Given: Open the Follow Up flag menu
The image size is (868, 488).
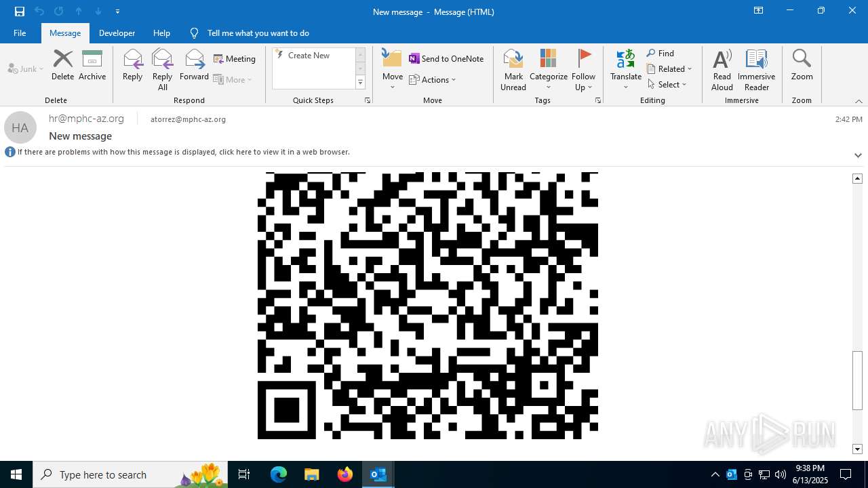Looking at the screenshot, I should coord(583,70).
